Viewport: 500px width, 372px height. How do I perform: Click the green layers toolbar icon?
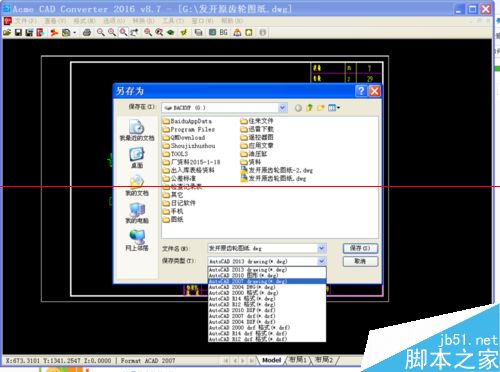click(171, 32)
